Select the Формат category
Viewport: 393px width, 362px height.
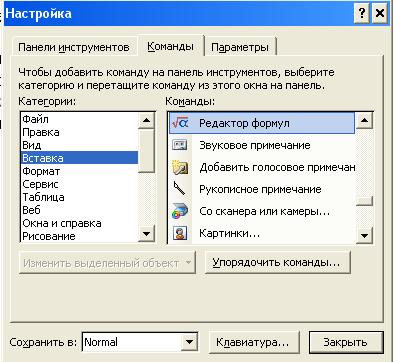(79, 171)
